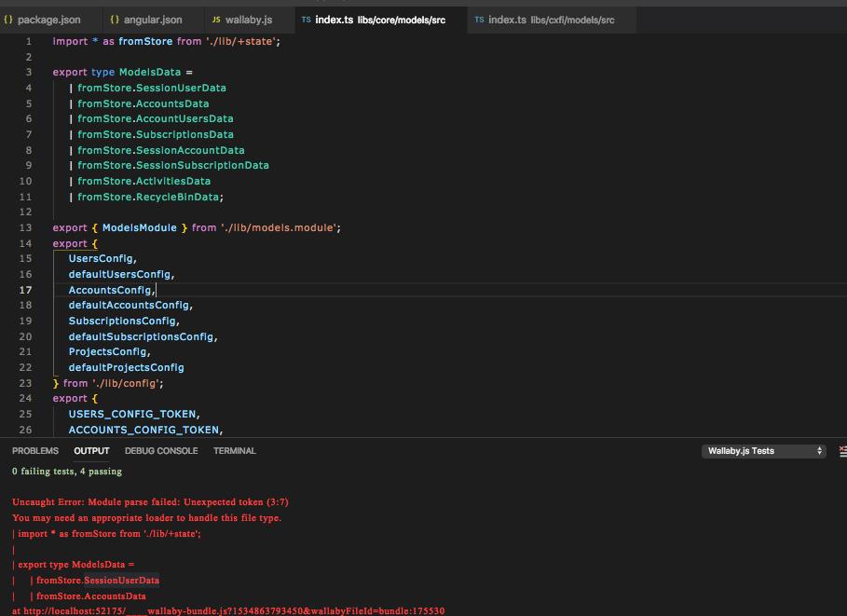Open the TERMINAL tab
This screenshot has width=847, height=616.
coord(234,450)
